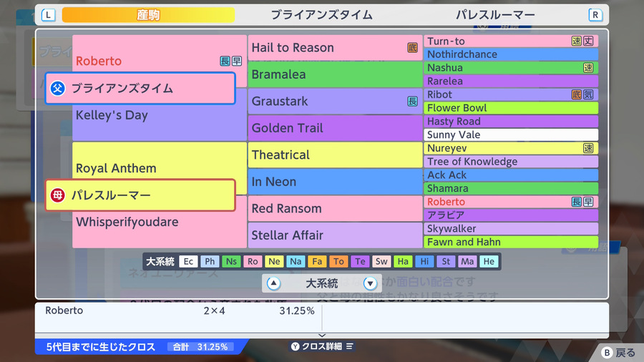The image size is (644, 362).
Task: Click the L shoulder button icon
Action: [48, 15]
